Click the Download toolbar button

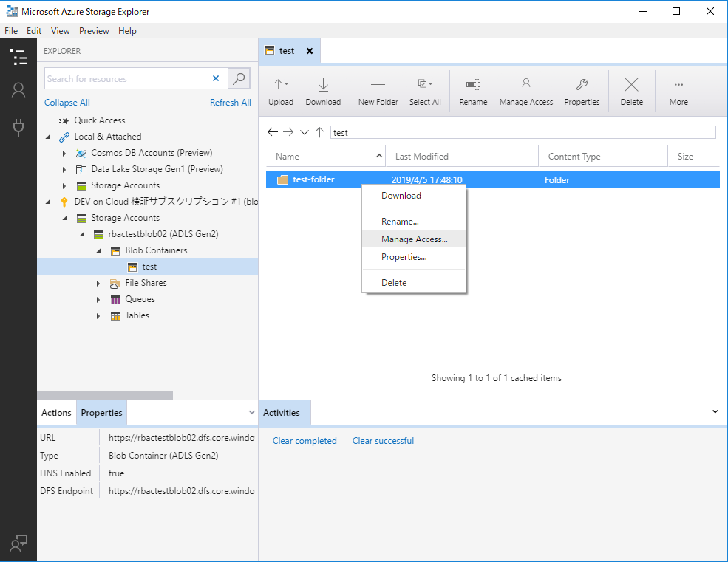pos(323,92)
